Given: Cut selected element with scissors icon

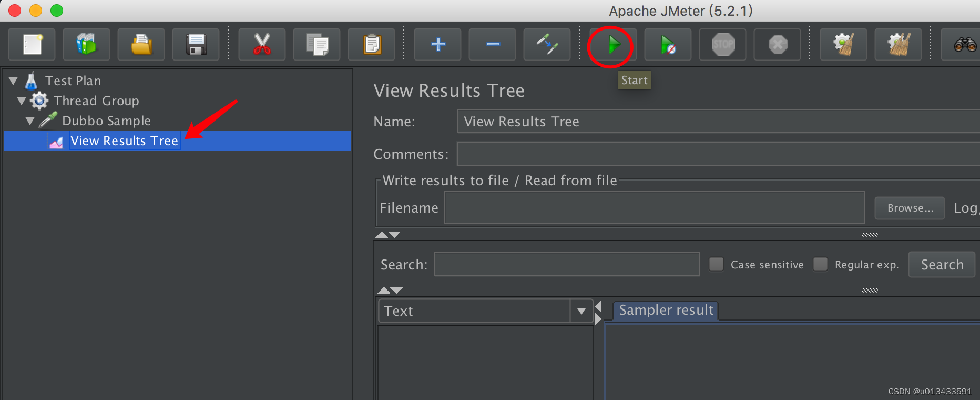Looking at the screenshot, I should point(262,44).
